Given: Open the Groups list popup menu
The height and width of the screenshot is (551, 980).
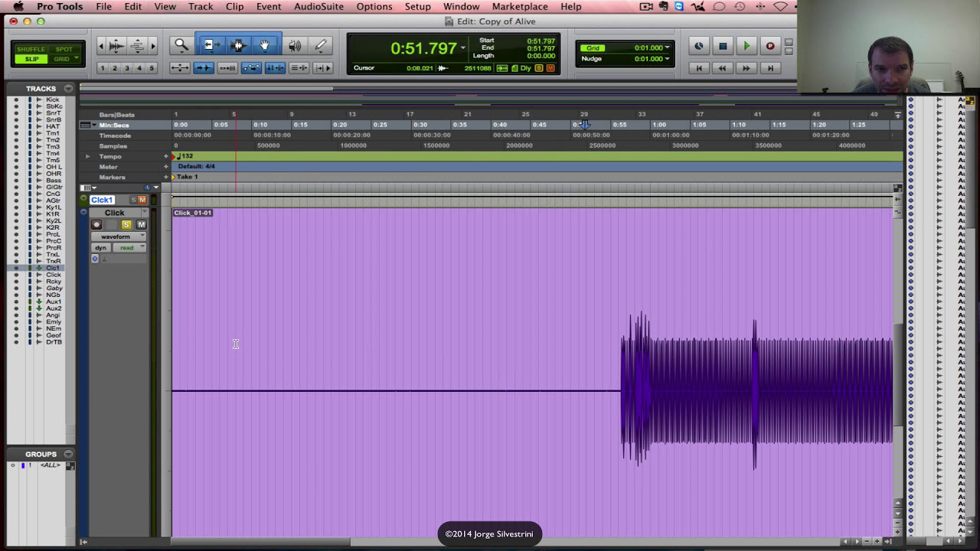Looking at the screenshot, I should coord(68,454).
